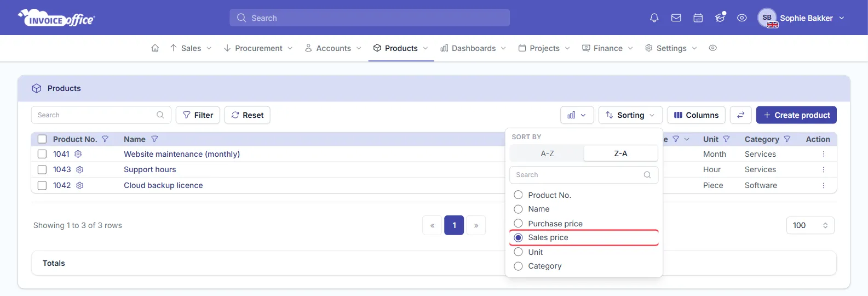Screen dimensions: 868x296
Task: Click the Filter button
Action: click(x=198, y=115)
